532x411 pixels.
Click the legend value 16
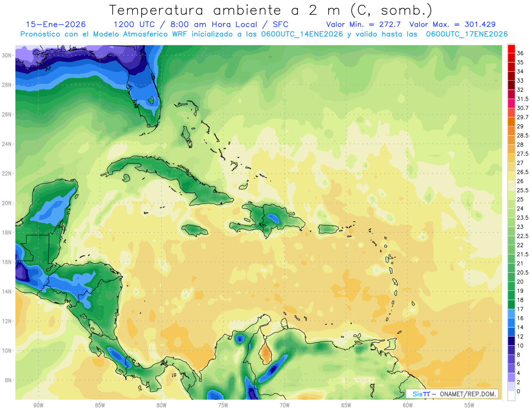click(520, 318)
